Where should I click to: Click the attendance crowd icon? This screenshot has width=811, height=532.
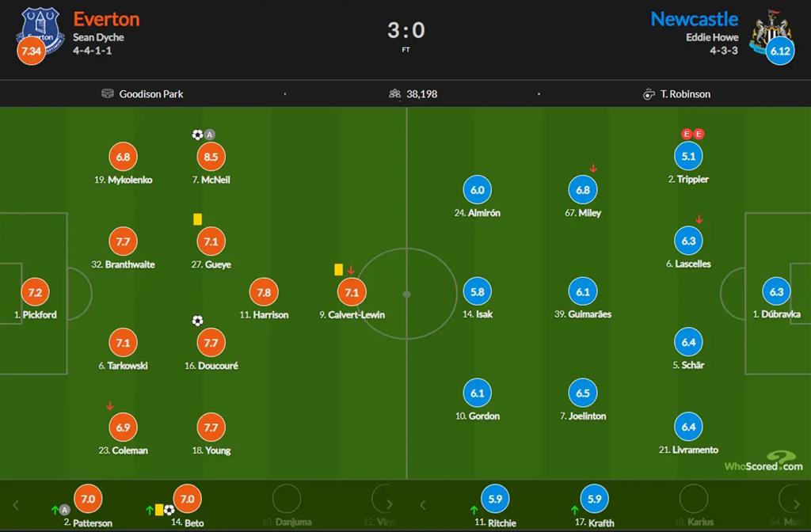(x=394, y=93)
